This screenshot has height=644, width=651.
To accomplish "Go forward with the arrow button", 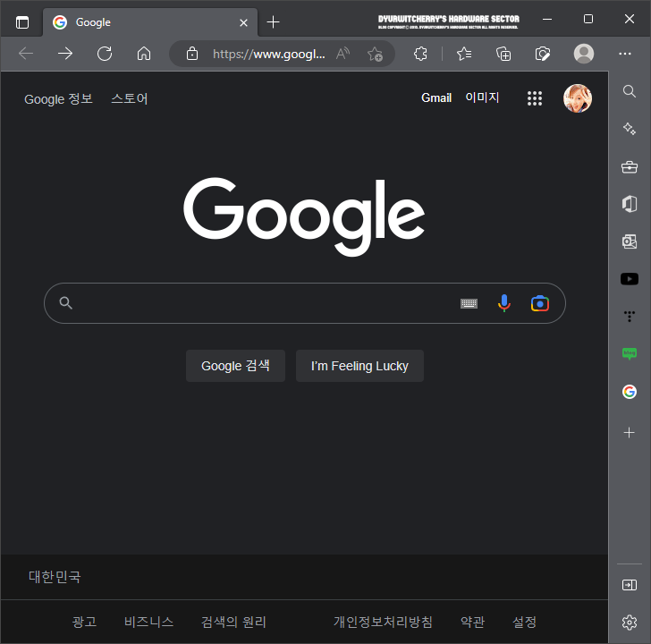I will 65,54.
